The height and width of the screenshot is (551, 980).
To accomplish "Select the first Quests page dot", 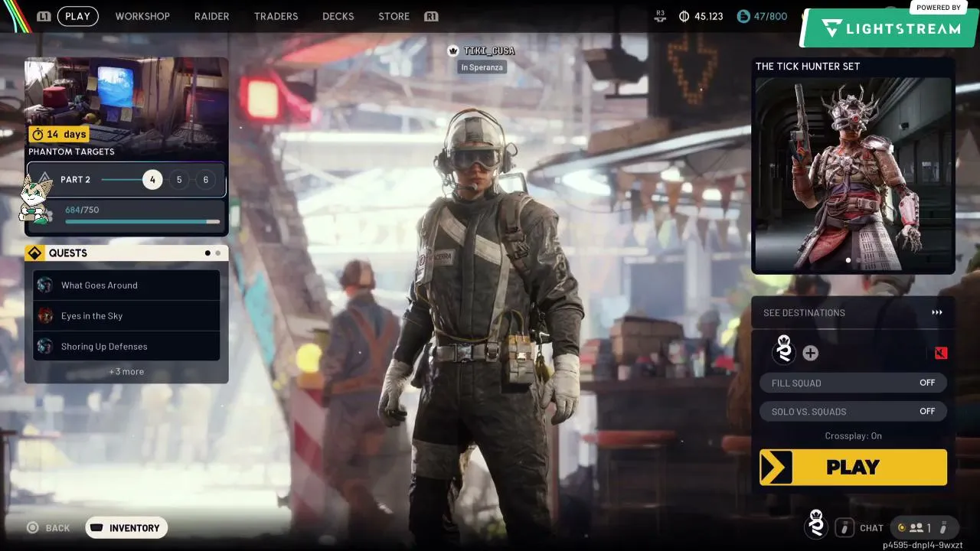I will pyautogui.click(x=207, y=253).
